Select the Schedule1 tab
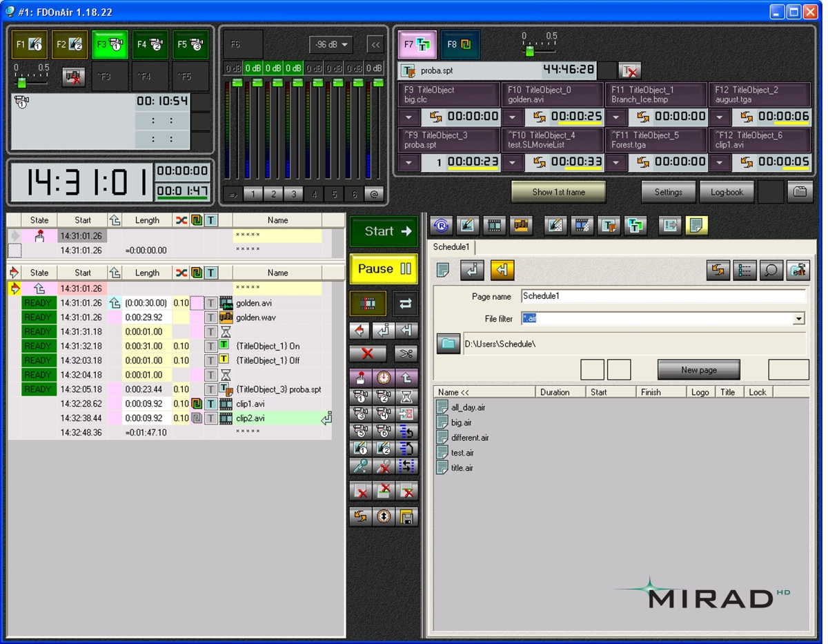 451,247
